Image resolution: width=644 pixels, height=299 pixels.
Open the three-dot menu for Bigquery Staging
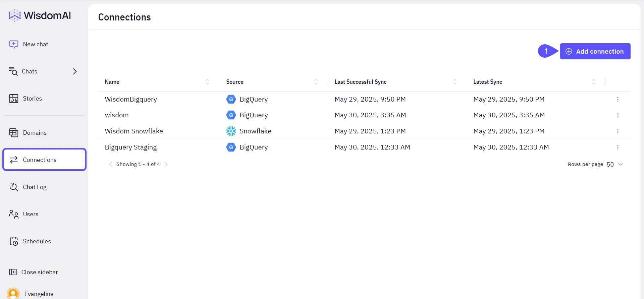[618, 147]
